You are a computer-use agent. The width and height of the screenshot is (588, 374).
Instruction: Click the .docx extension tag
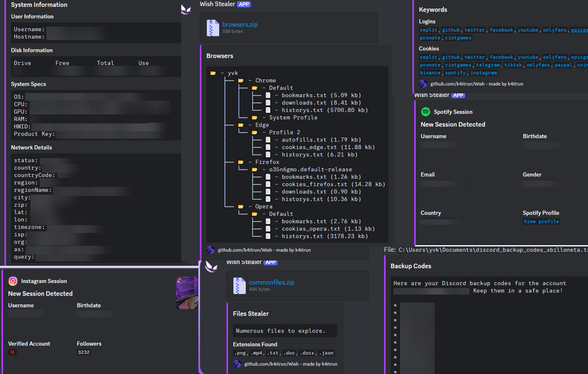(x=308, y=353)
